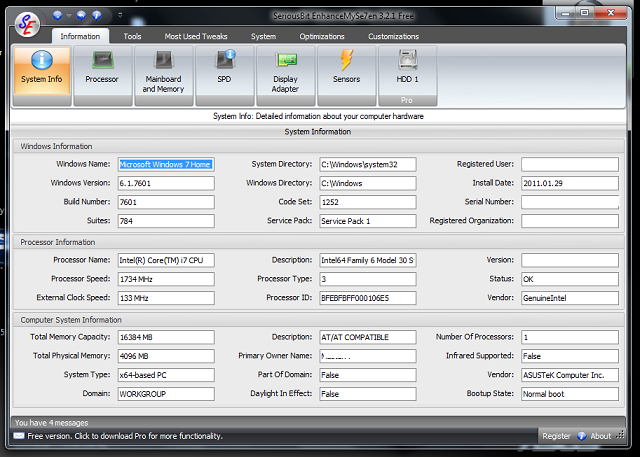Click the Domain field showing WORKGROUP

point(166,394)
